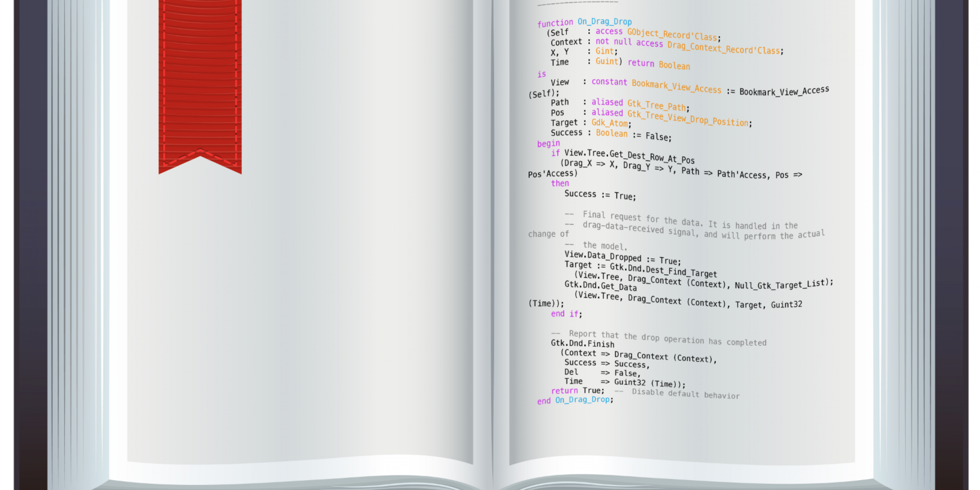Click the "Success => Success," argument line

point(607,363)
